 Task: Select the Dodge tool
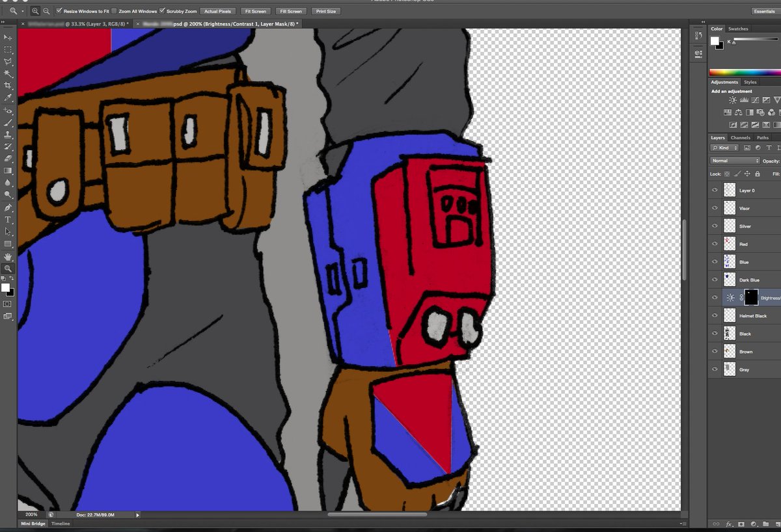(8, 194)
